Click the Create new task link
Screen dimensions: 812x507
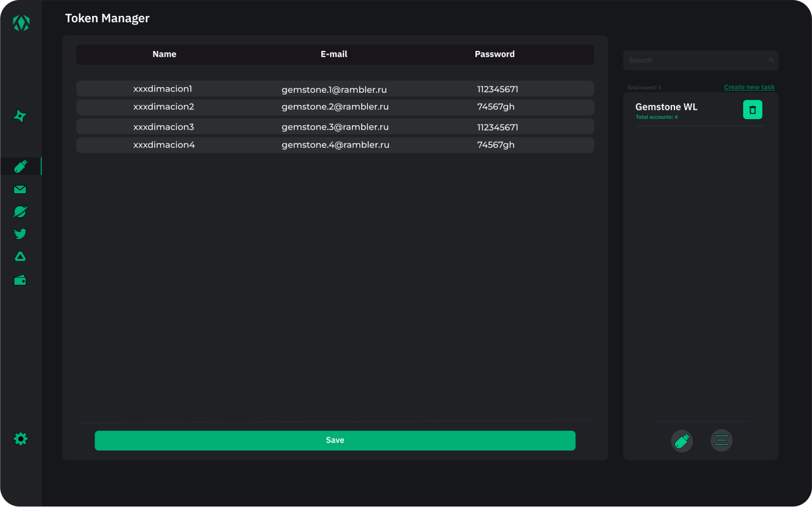pyautogui.click(x=749, y=87)
